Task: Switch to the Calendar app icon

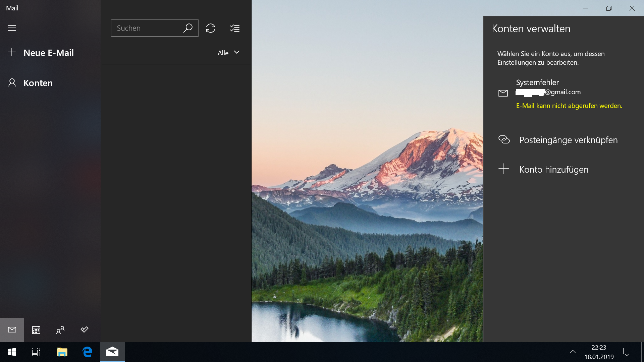Action: coord(36,330)
